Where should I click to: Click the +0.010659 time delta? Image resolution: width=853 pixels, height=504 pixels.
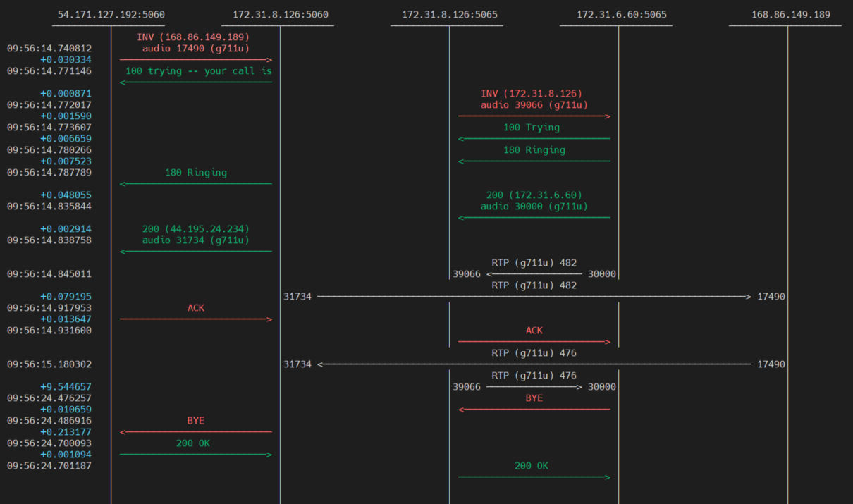click(x=66, y=409)
